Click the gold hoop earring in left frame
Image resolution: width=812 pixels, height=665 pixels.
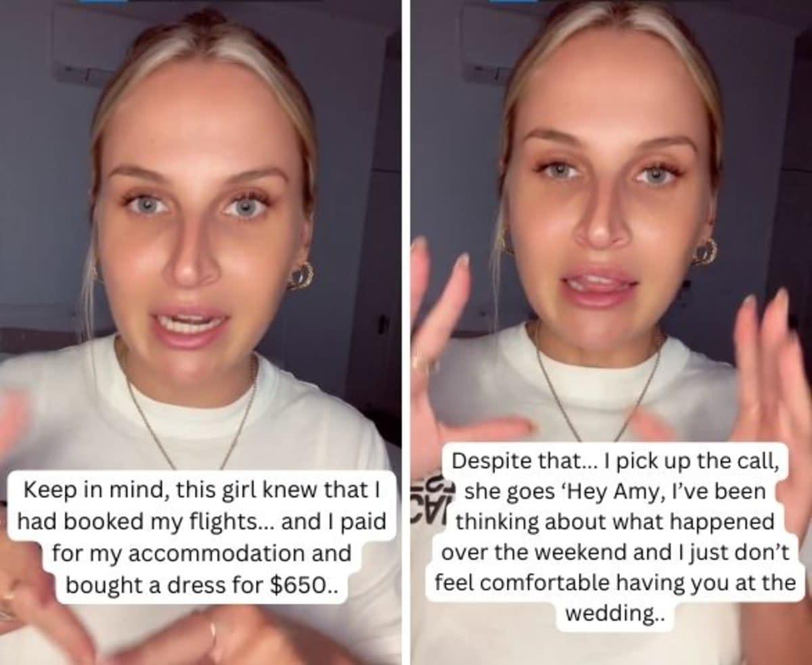click(x=300, y=276)
